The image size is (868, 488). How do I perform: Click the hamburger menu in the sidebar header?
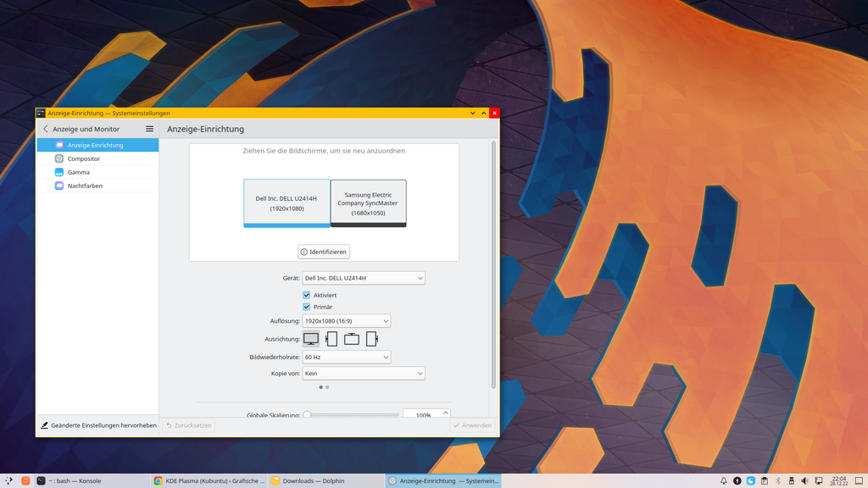[149, 129]
